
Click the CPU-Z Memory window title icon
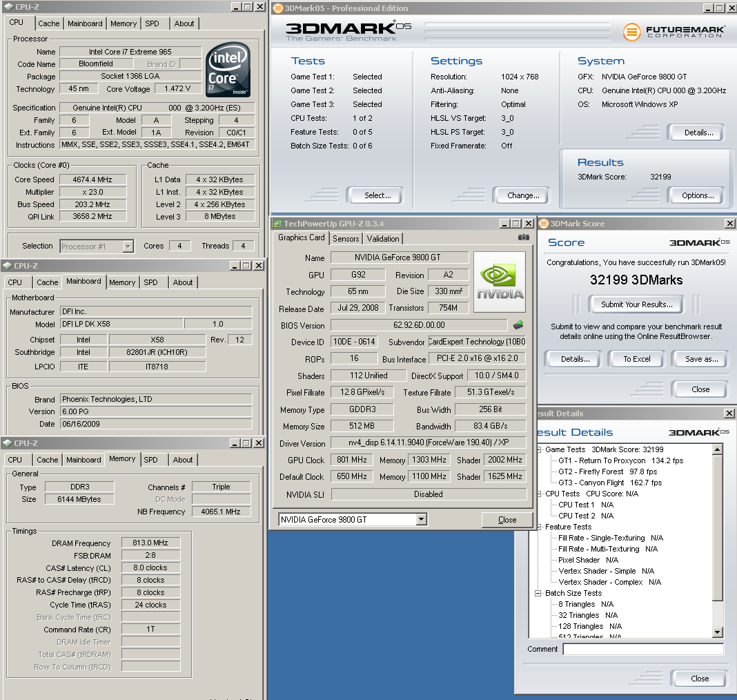8,443
